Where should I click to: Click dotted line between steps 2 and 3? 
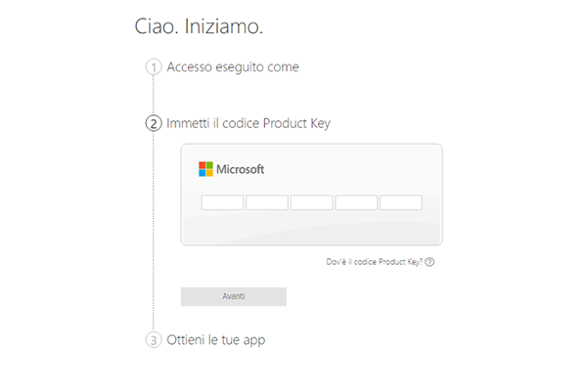point(153,235)
